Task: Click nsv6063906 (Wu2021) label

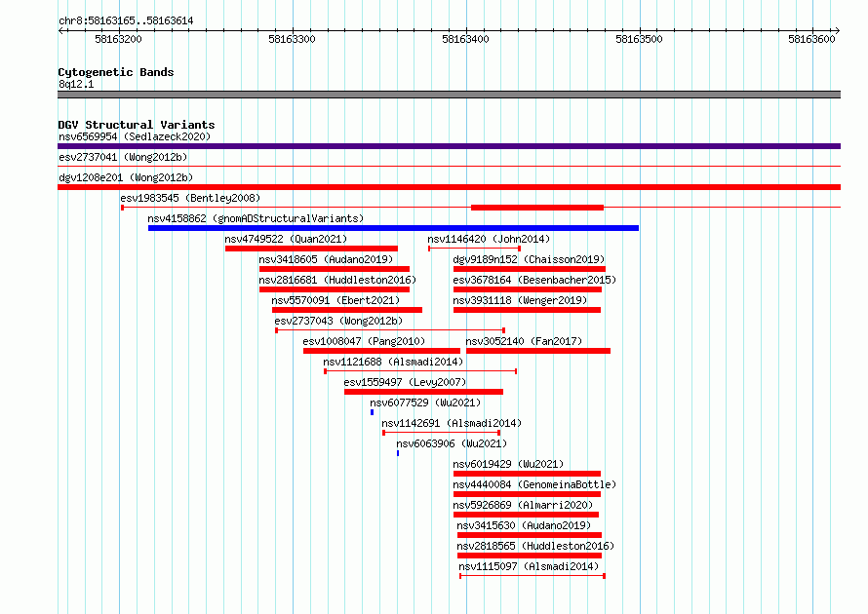Action: 452,443
